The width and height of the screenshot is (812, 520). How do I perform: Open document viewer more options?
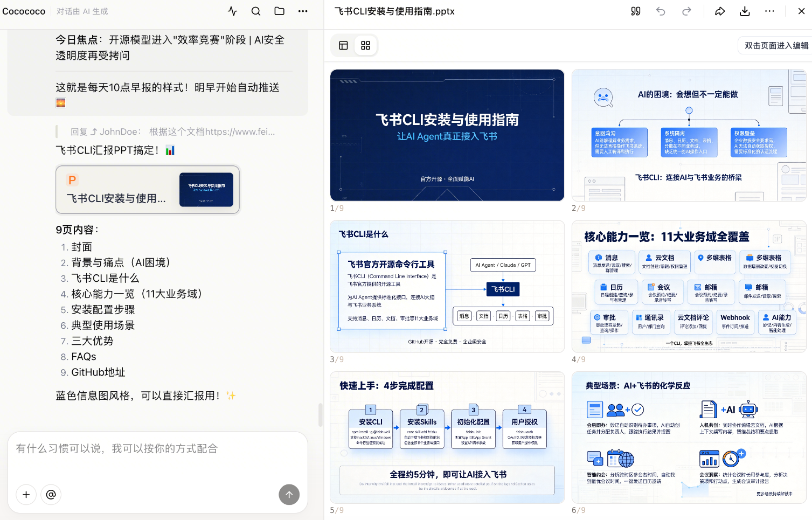(769, 11)
